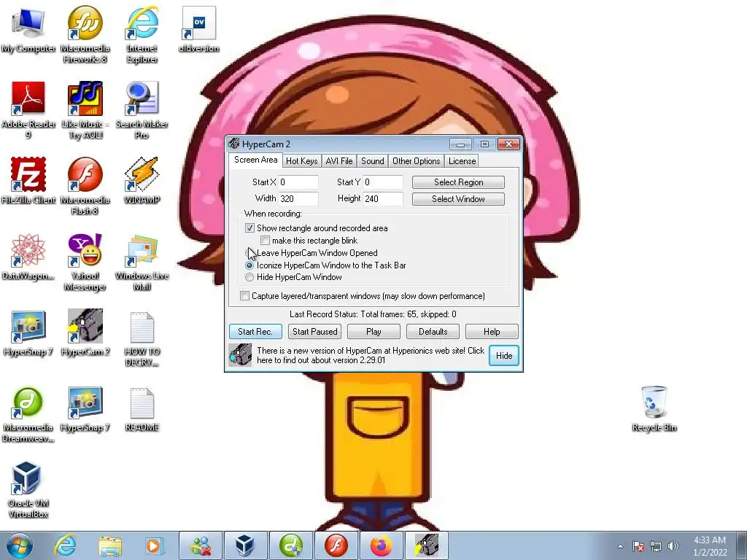The width and height of the screenshot is (747, 560).
Task: Enable Capture layered/transparent windows checkbox
Action: (244, 296)
